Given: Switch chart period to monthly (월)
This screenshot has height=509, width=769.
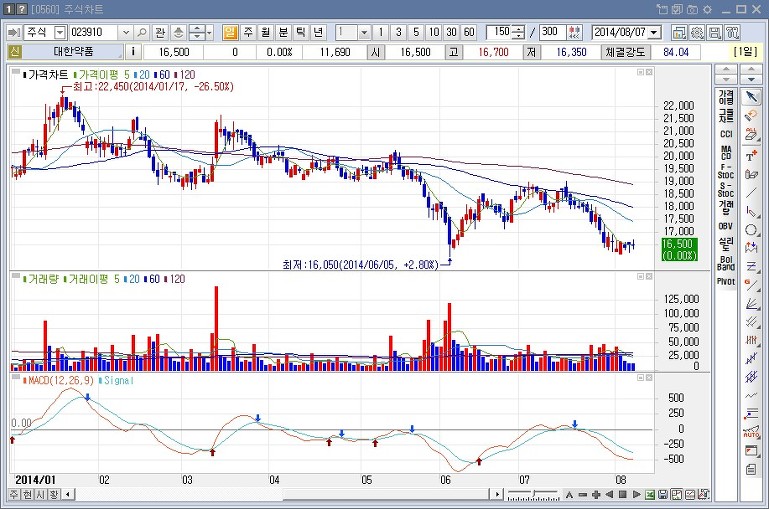Looking at the screenshot, I should tap(265, 32).
